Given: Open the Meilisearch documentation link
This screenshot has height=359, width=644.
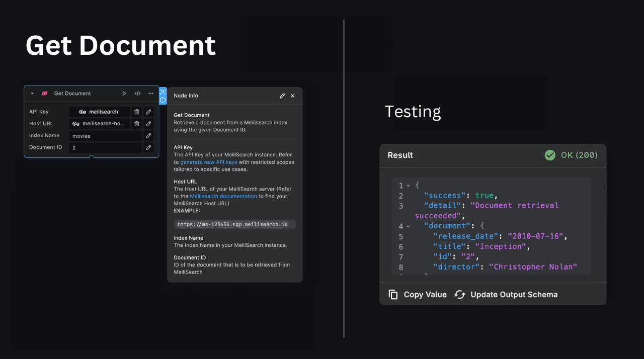Looking at the screenshot, I should click(x=223, y=196).
